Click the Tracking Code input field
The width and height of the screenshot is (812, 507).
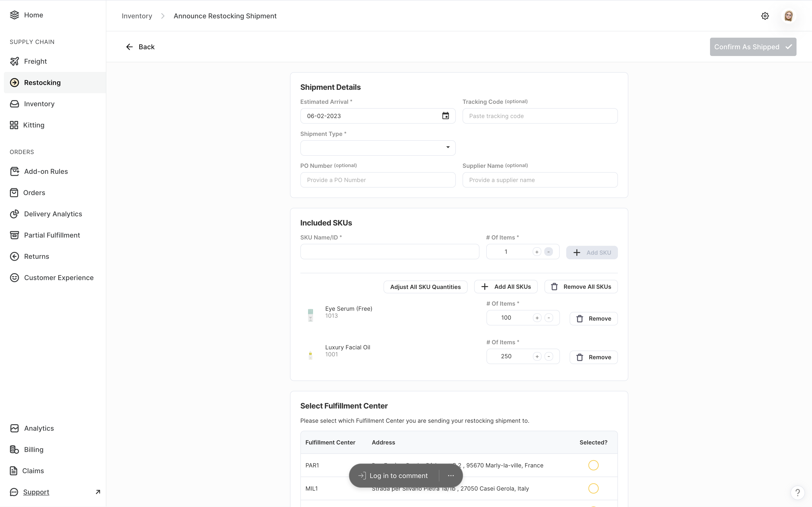[540, 116]
